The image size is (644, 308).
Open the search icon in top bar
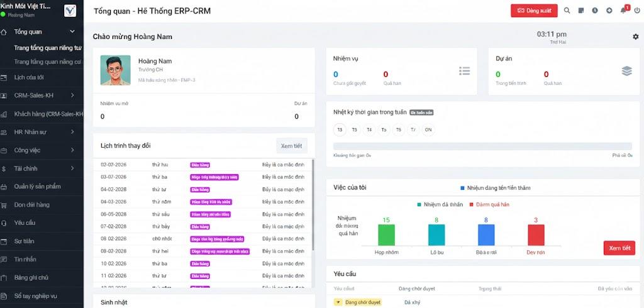click(x=567, y=11)
